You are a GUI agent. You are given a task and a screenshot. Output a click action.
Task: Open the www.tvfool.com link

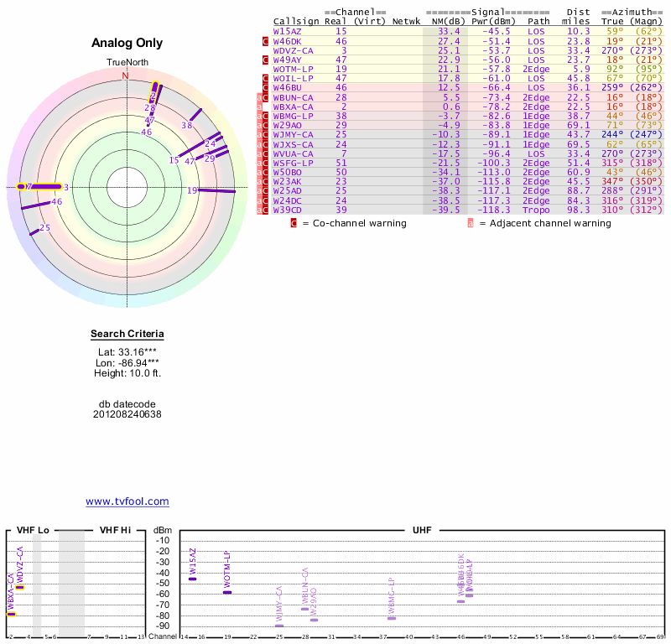pos(127,501)
